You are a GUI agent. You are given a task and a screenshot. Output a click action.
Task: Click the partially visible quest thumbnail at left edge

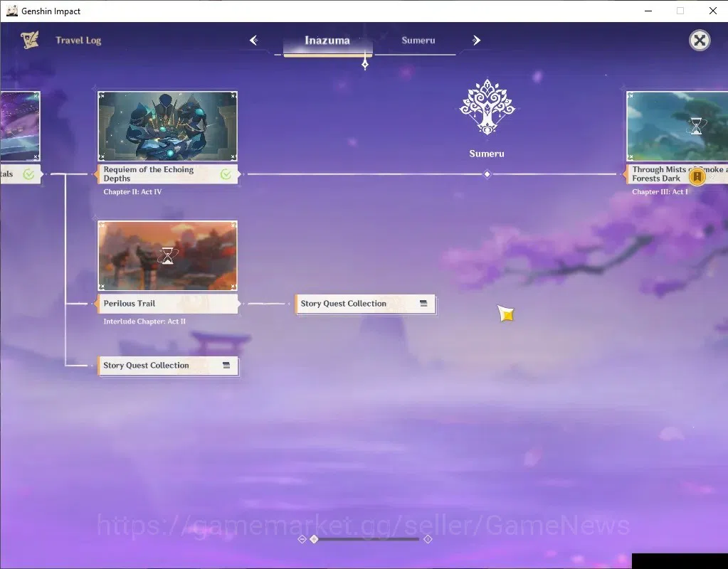(20, 126)
